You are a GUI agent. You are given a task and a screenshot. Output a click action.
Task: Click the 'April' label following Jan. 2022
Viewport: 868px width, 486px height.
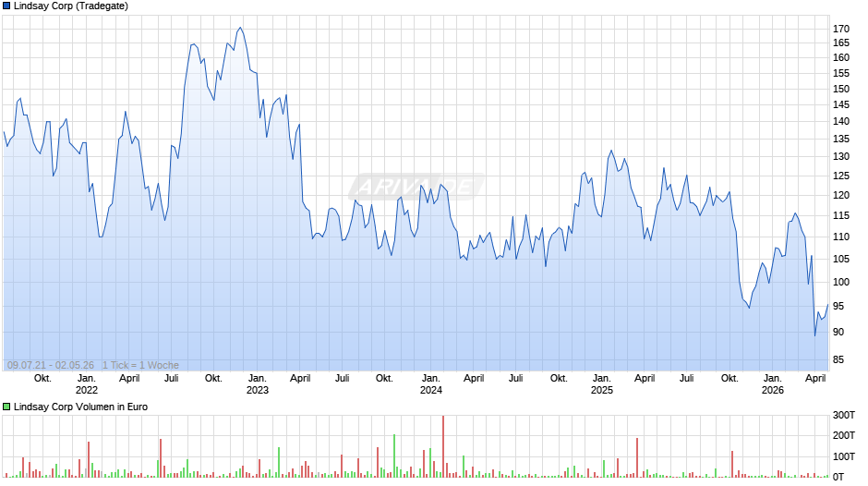(129, 379)
